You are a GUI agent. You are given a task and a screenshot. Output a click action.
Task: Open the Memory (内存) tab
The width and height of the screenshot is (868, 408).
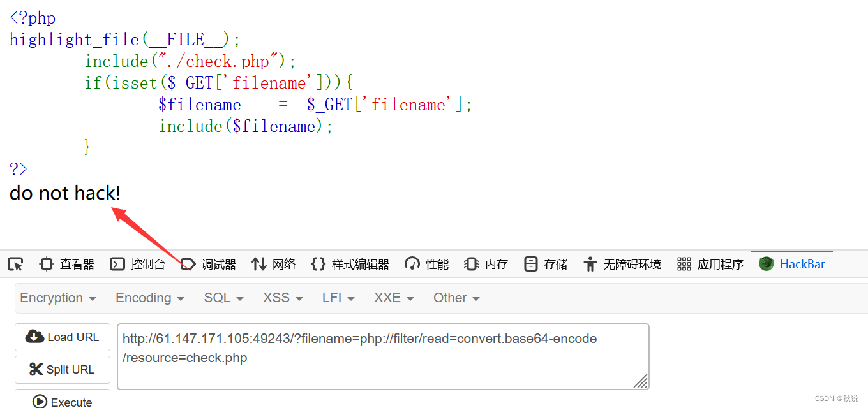[x=486, y=264]
